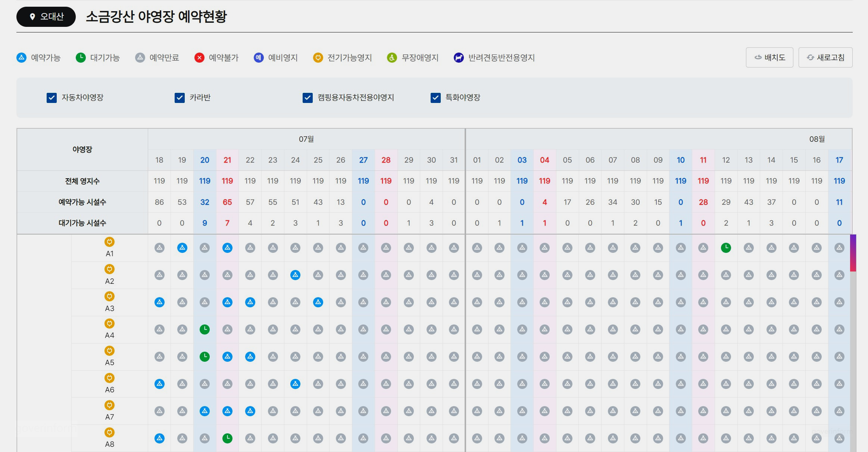868x452 pixels.
Task: Click available A7 slot on July 22
Action: pyautogui.click(x=250, y=411)
